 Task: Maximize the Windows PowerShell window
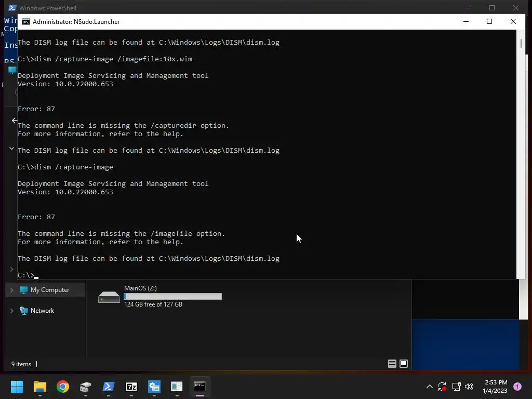[x=492, y=7]
